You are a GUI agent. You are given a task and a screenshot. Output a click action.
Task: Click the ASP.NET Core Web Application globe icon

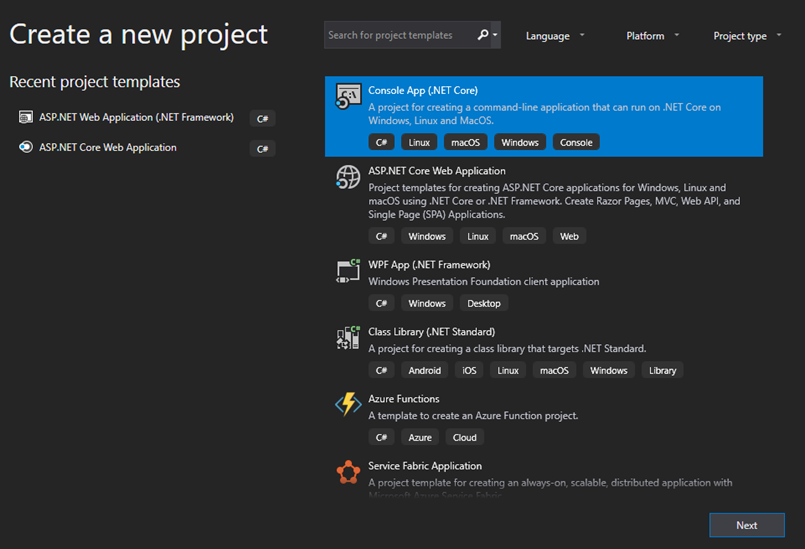pyautogui.click(x=348, y=177)
